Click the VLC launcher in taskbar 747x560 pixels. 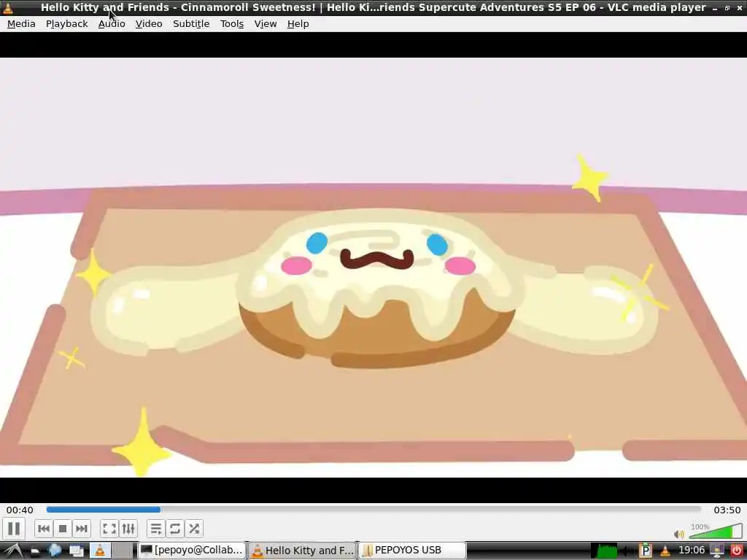[x=100, y=551]
